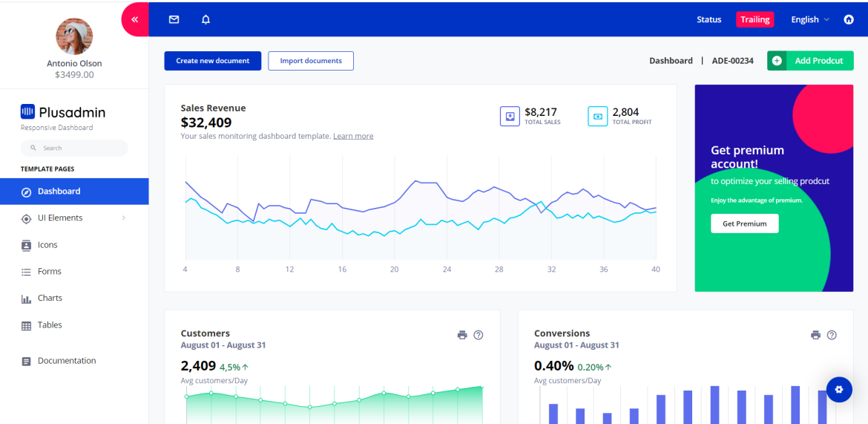Click the search magnifier icon
This screenshot has height=424, width=868.
click(33, 148)
